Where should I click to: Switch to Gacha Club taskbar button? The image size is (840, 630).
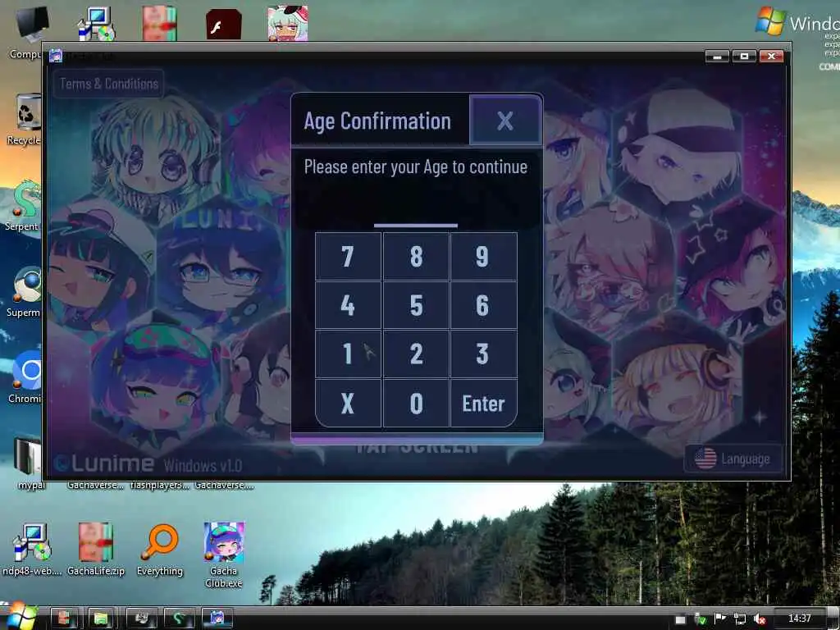point(217,619)
